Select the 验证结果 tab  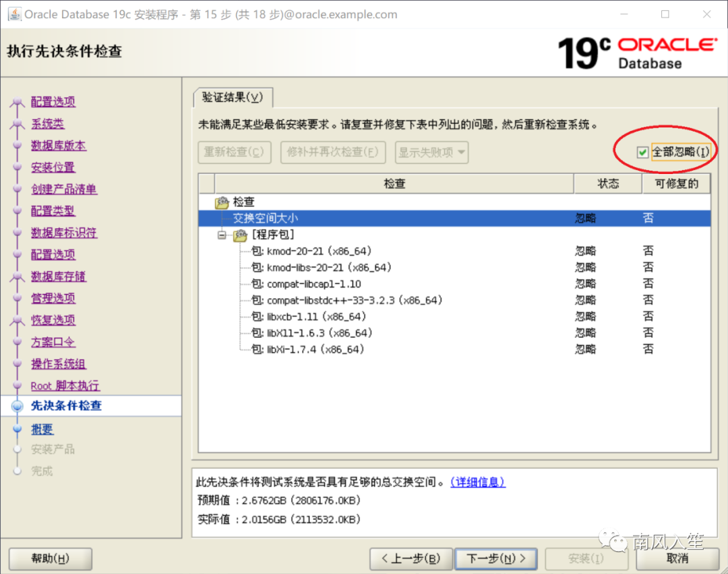point(233,97)
